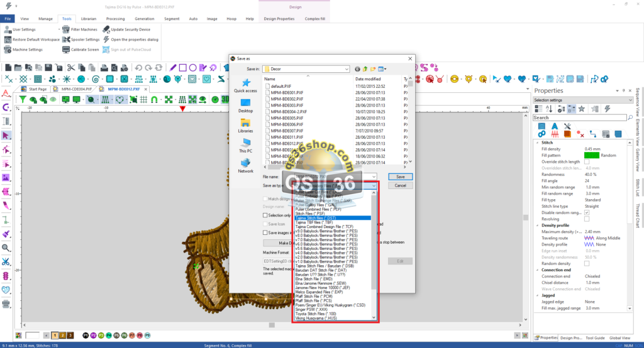The height and width of the screenshot is (348, 644).
Task: Open the File name dropdown arrow
Action: click(374, 177)
